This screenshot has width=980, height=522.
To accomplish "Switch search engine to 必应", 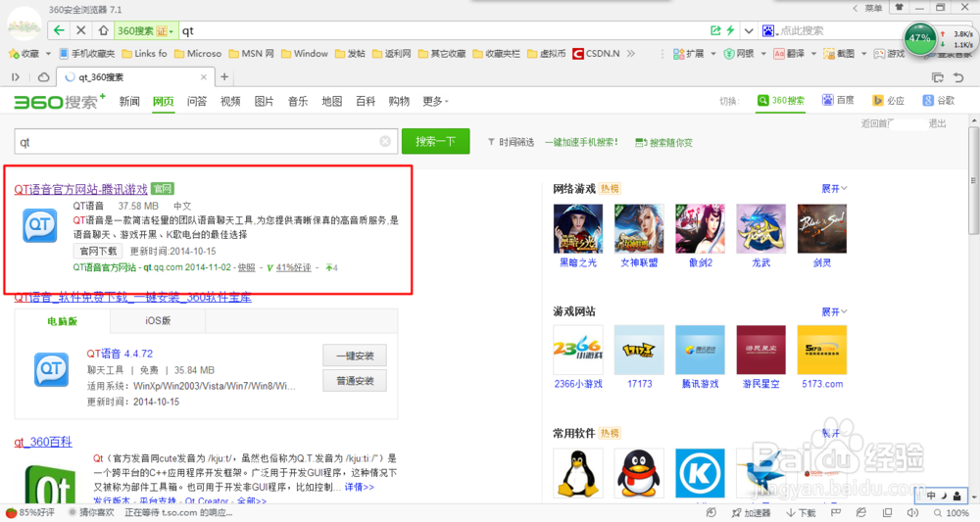I will click(889, 100).
